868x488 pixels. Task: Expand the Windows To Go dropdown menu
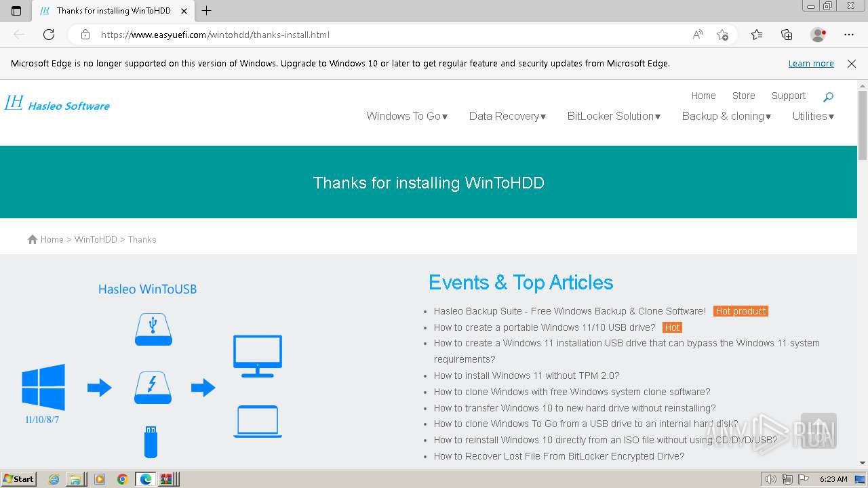pyautogui.click(x=407, y=117)
